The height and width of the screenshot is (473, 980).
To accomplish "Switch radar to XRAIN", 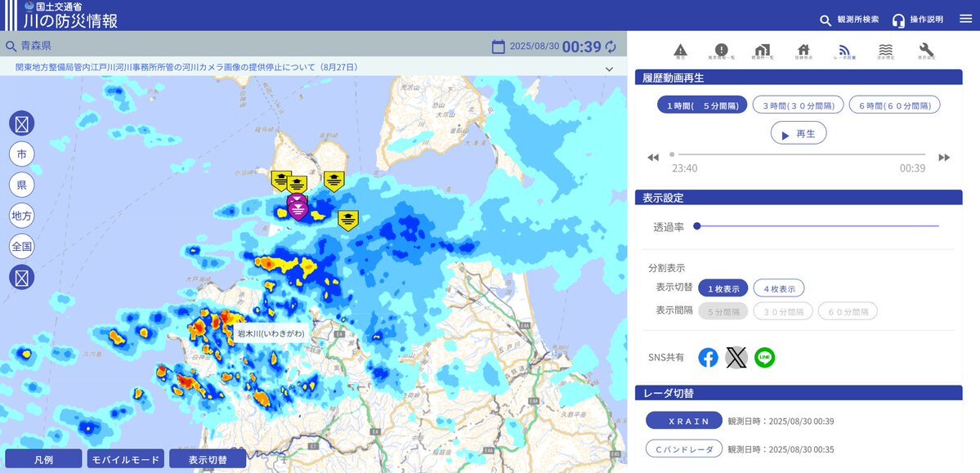I will (x=684, y=421).
